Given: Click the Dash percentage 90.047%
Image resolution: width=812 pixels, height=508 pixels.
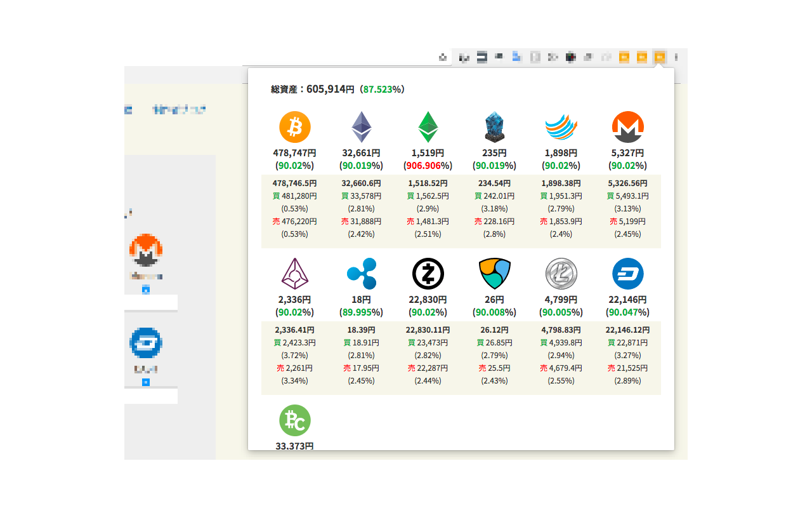Looking at the screenshot, I should (x=627, y=312).
